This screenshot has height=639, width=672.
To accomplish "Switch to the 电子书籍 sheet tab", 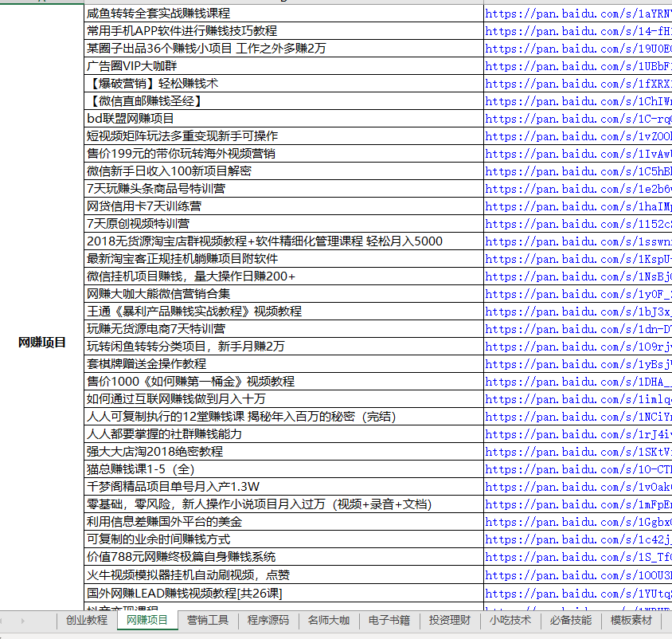I will point(389,621).
